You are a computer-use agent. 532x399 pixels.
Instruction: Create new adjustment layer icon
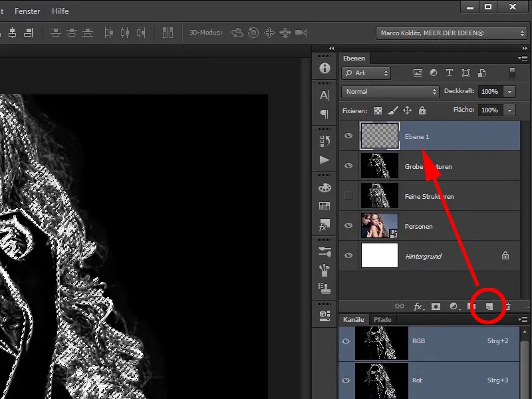(x=454, y=307)
